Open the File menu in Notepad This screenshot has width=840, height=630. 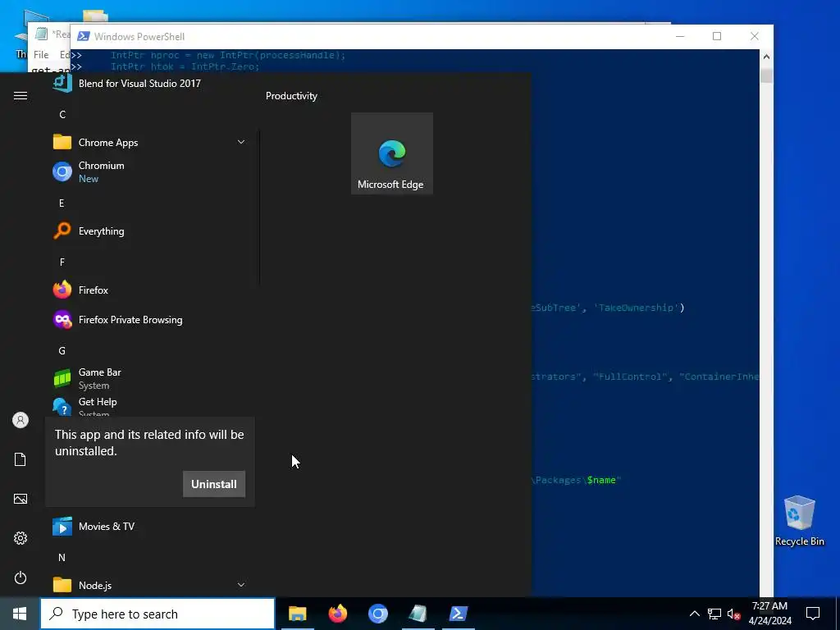41,55
